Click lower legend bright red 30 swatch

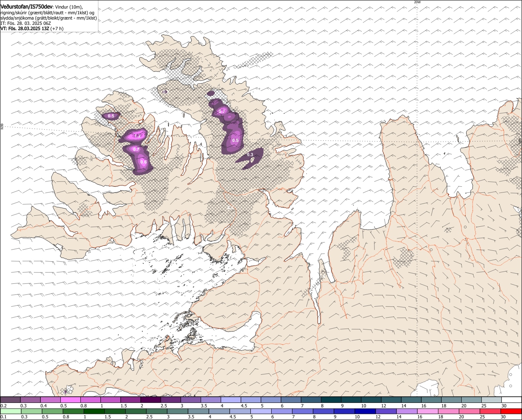click(512, 411)
